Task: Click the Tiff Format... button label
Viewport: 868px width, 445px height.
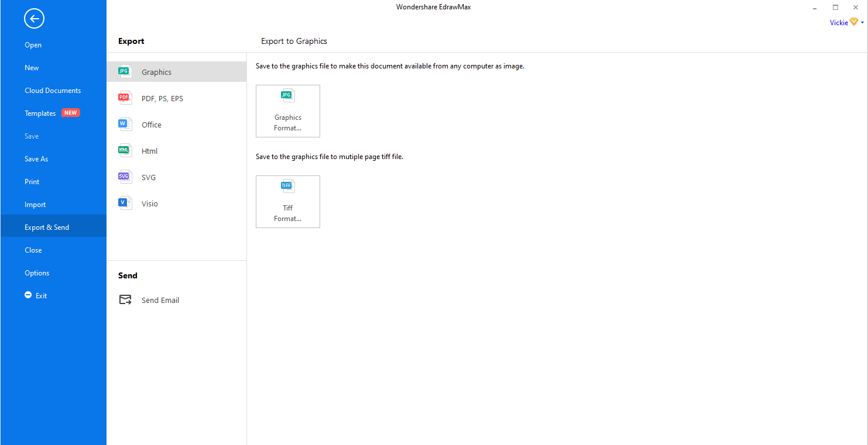Action: (x=288, y=213)
